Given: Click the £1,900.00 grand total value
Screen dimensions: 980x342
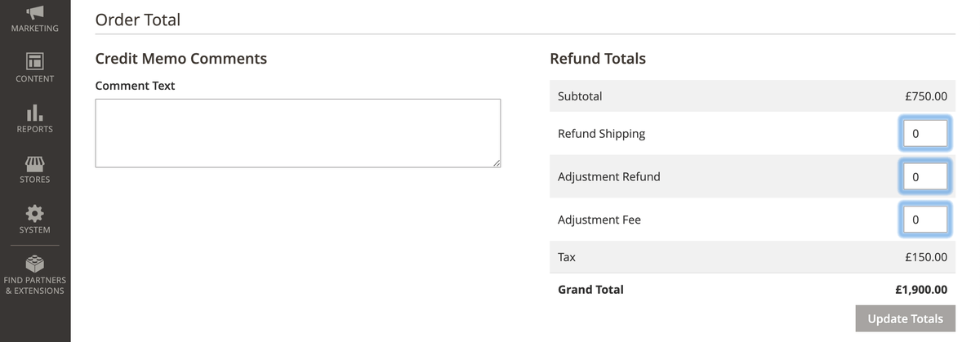Looking at the screenshot, I should tap(921, 289).
